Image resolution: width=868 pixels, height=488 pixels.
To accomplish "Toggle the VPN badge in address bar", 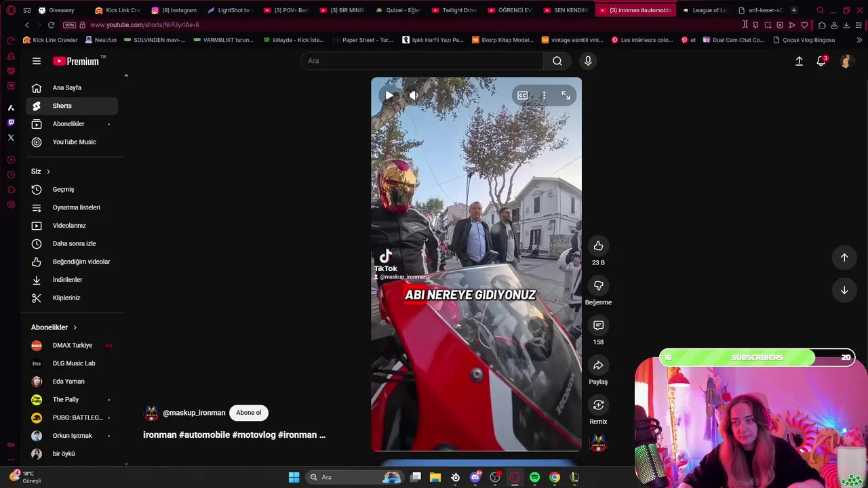I will (69, 25).
